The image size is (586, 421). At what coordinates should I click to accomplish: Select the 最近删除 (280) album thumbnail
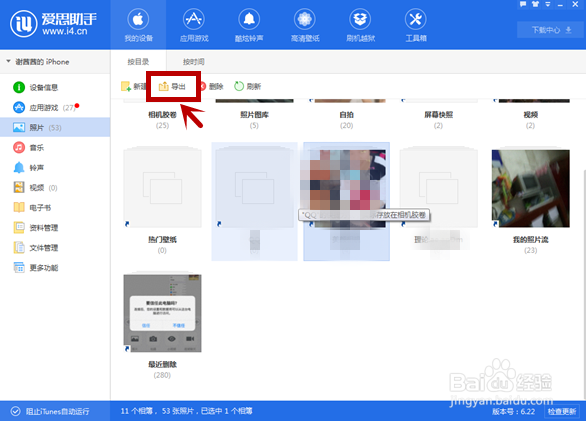point(162,313)
